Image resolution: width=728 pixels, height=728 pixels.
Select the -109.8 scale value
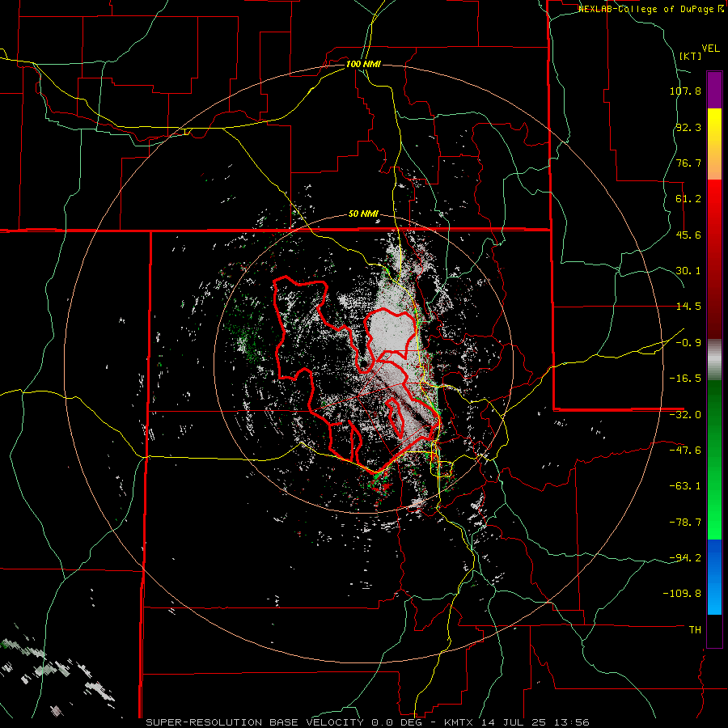tap(682, 594)
